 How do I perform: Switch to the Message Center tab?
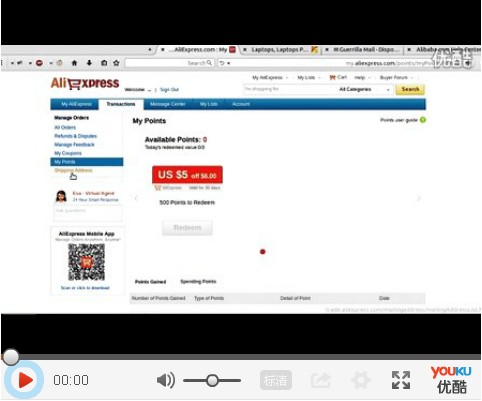coord(168,104)
